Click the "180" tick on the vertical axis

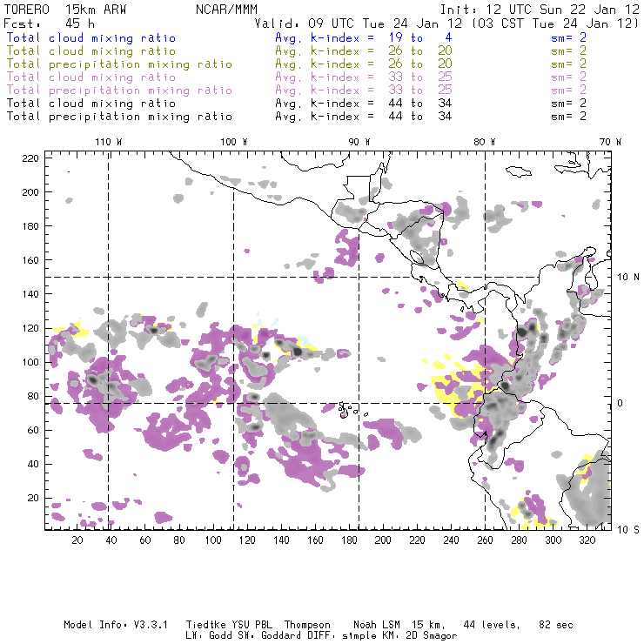tap(30, 226)
